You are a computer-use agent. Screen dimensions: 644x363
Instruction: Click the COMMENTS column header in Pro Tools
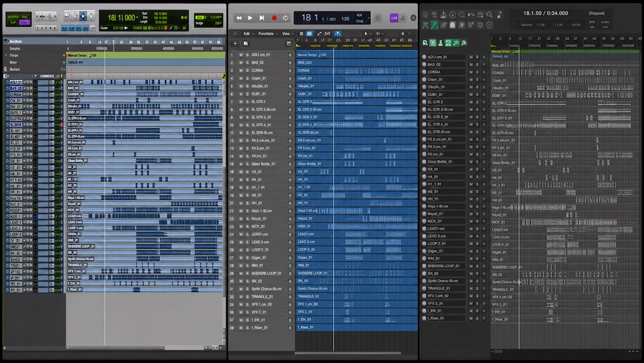click(x=47, y=76)
